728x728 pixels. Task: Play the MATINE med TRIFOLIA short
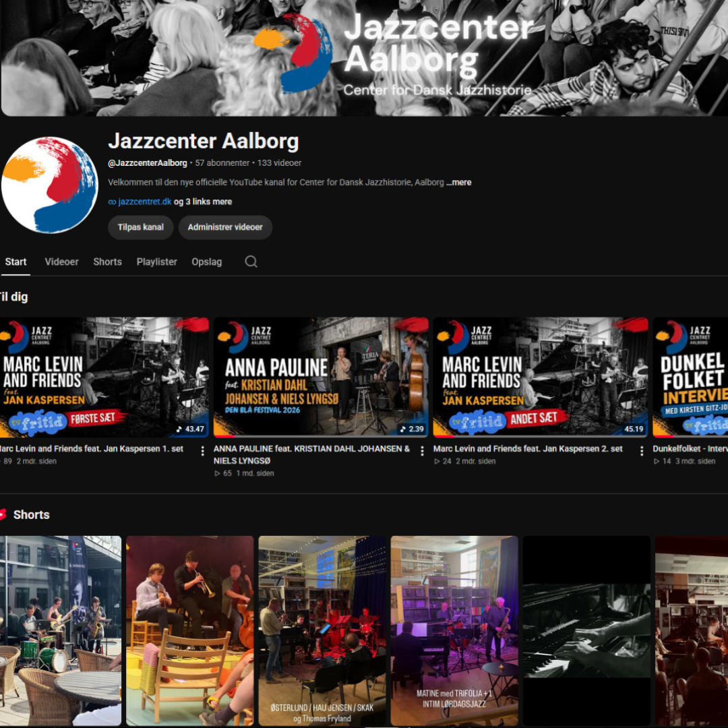pos(454,631)
